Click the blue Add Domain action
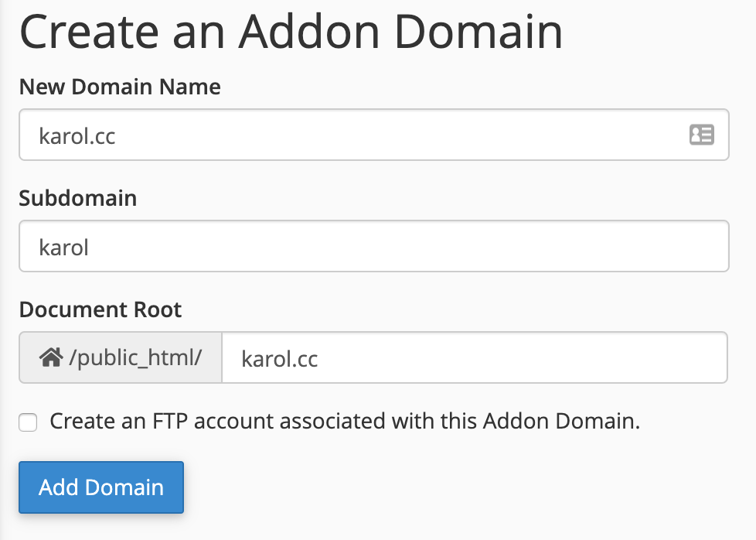 [100, 487]
